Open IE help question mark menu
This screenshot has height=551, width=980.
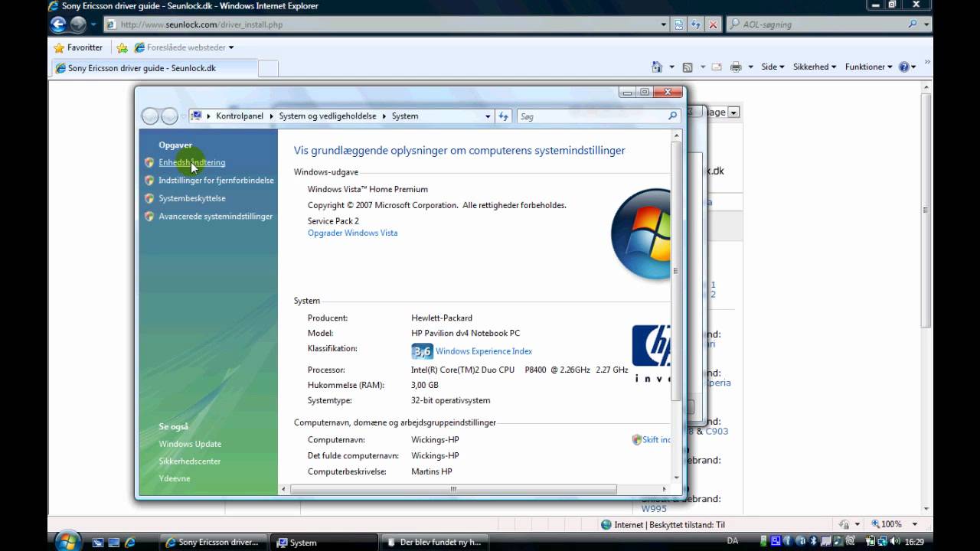point(907,67)
